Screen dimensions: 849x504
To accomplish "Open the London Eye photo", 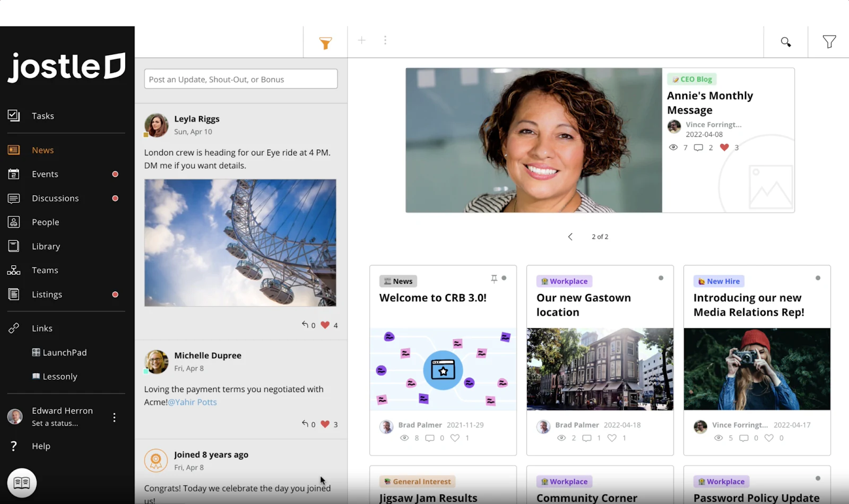I will [x=240, y=242].
